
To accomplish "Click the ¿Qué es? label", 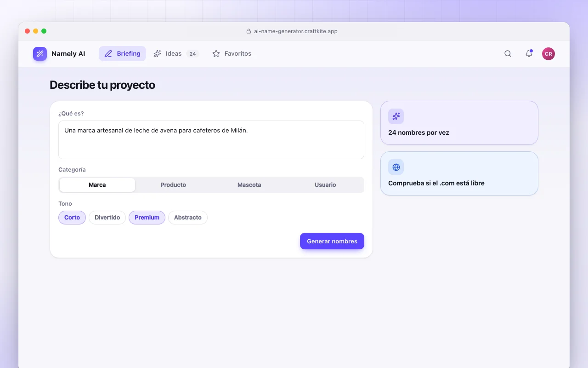I will tap(71, 114).
